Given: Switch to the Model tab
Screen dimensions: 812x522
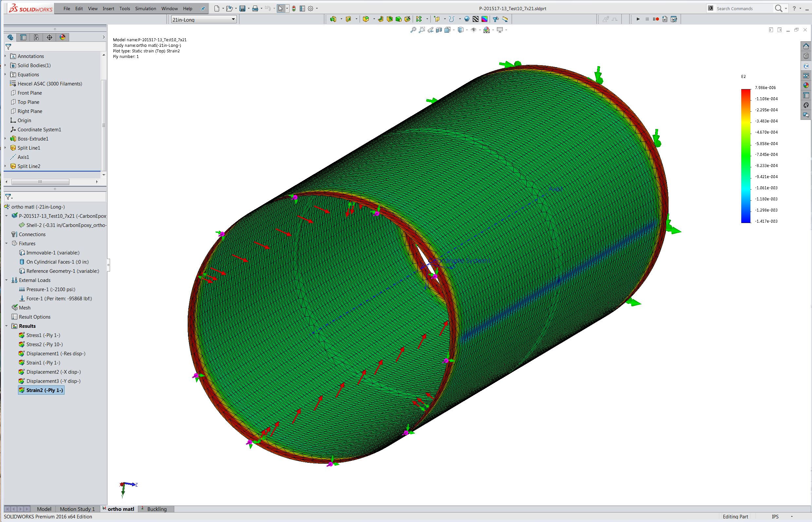Looking at the screenshot, I should coord(44,509).
